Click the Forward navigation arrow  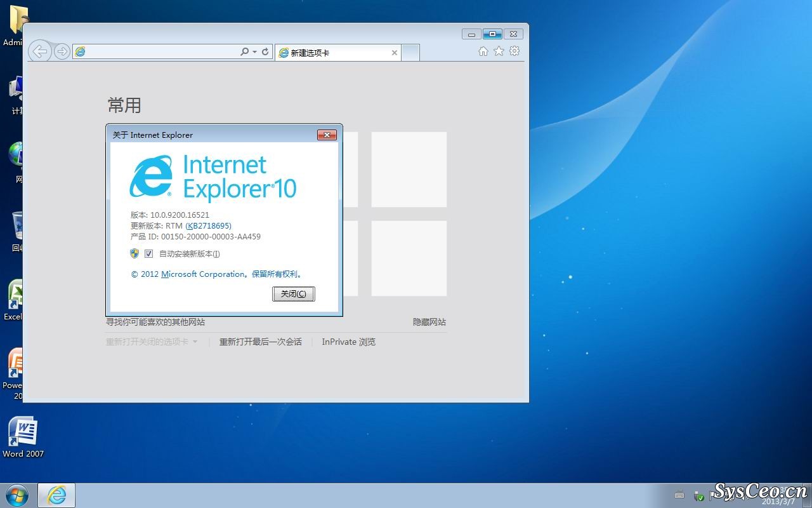62,51
